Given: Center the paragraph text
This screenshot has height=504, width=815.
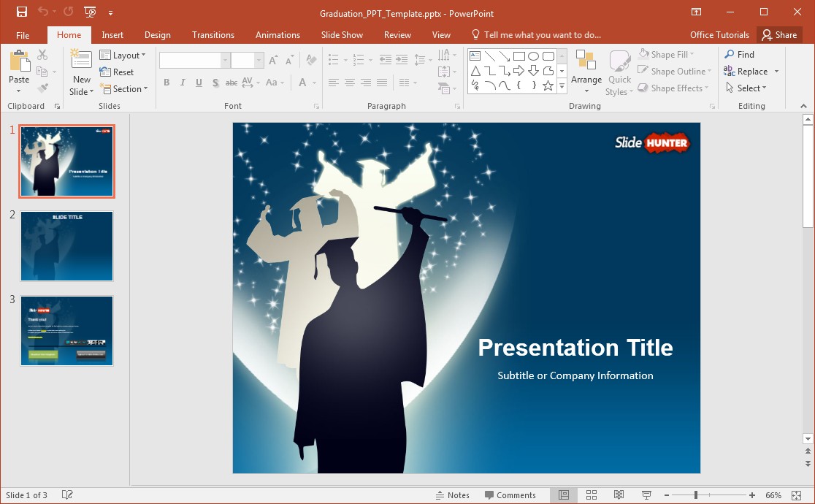Looking at the screenshot, I should click(350, 83).
